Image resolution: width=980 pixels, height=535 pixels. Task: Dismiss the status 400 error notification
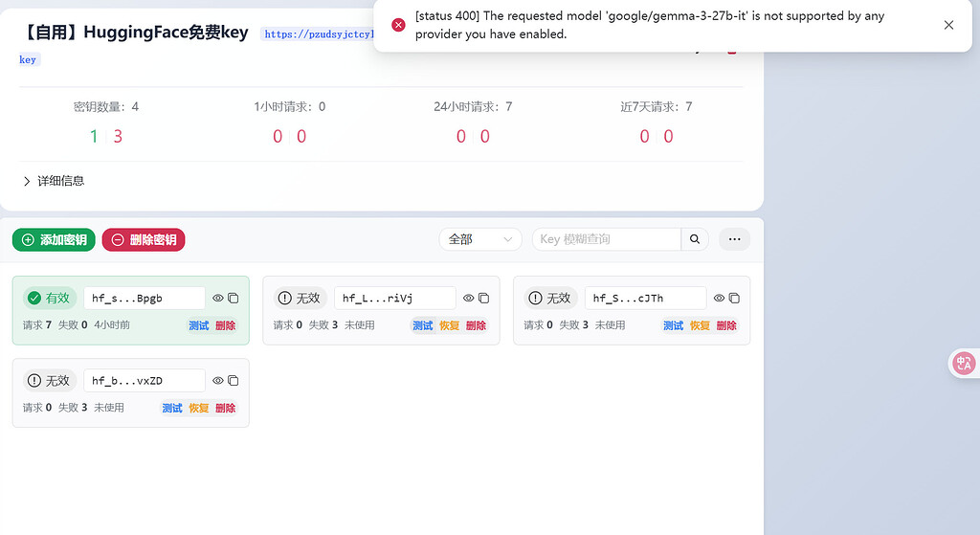click(x=948, y=25)
